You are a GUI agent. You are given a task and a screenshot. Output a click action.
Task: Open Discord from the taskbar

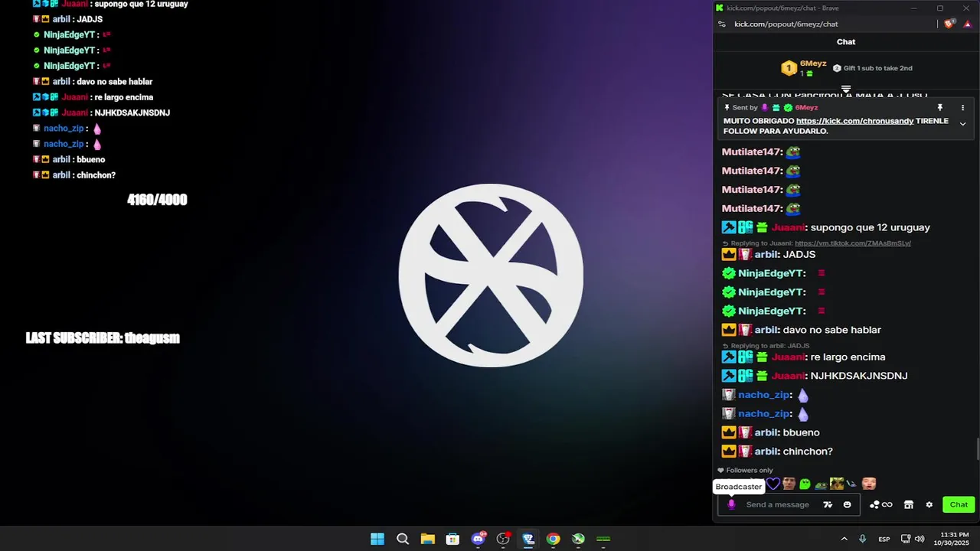(x=479, y=539)
